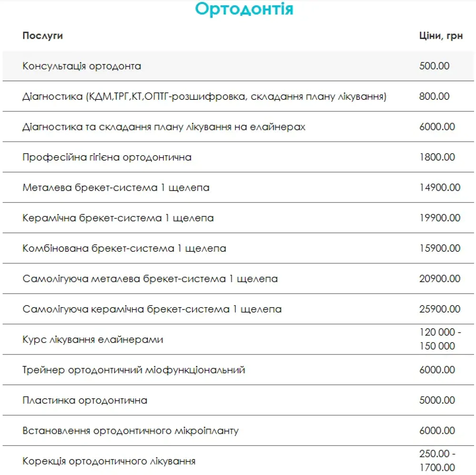Click the 1800.00 price value
Screen dimensions: 476x475
tap(437, 157)
